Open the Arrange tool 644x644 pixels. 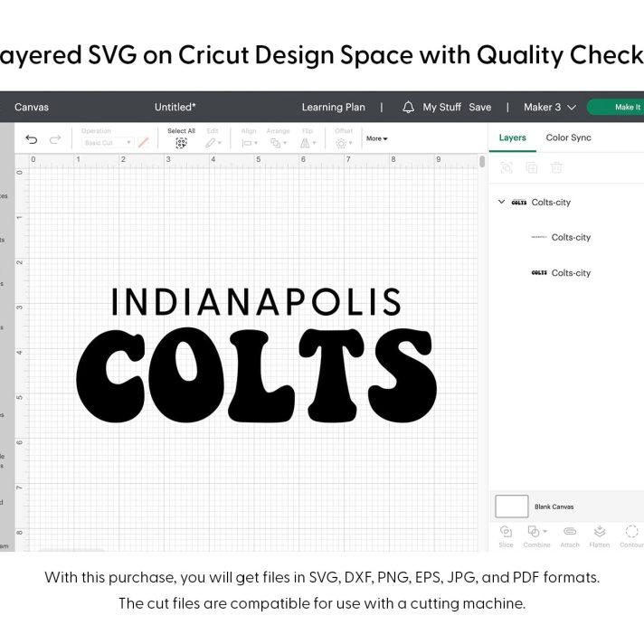pos(278,143)
